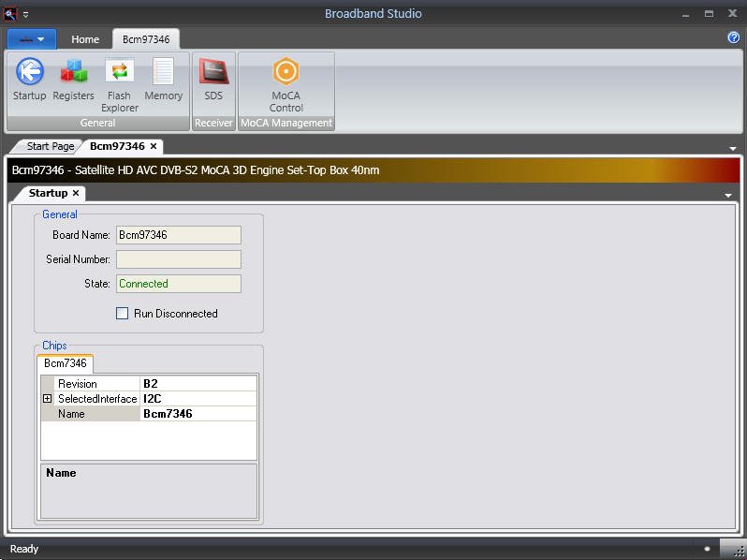Click the Startup back-arrow icon
The height and width of the screenshot is (560, 747).
point(30,73)
